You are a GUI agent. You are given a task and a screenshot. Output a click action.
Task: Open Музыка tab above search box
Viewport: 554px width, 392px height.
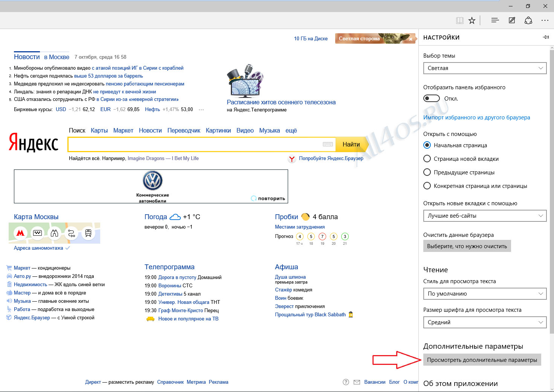270,130
